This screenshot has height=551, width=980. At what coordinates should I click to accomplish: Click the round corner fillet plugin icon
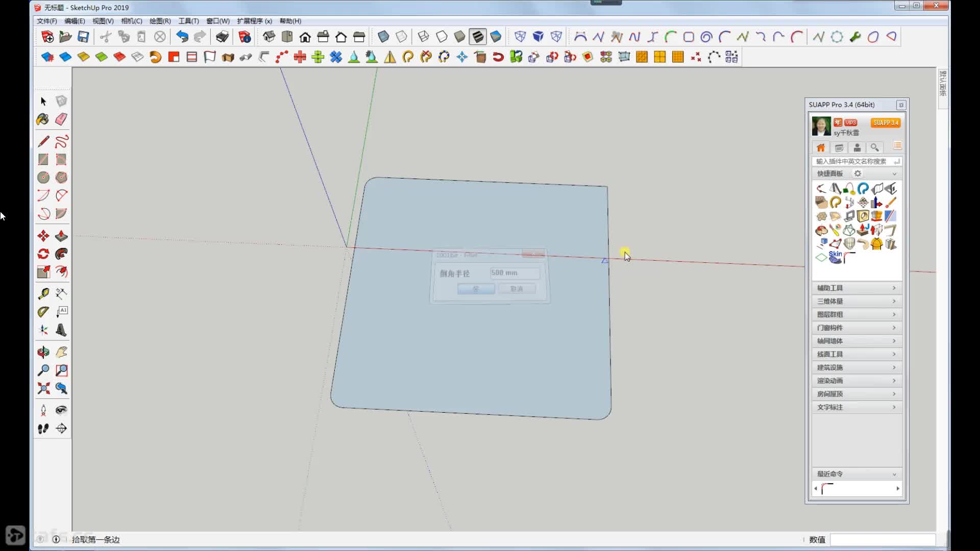click(x=849, y=258)
